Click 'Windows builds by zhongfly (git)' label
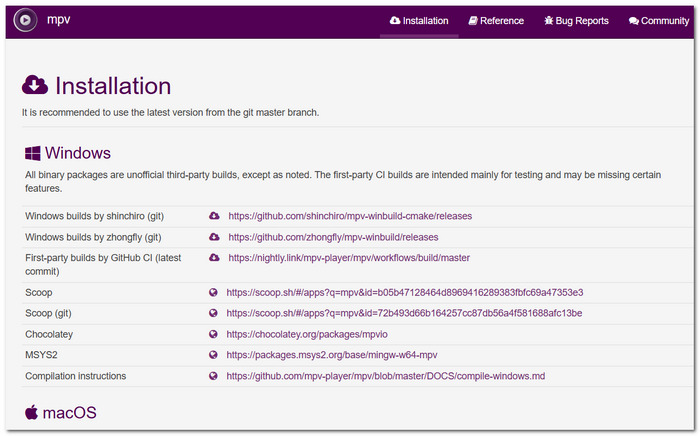Viewport: 700px width, 436px height. [x=93, y=237]
